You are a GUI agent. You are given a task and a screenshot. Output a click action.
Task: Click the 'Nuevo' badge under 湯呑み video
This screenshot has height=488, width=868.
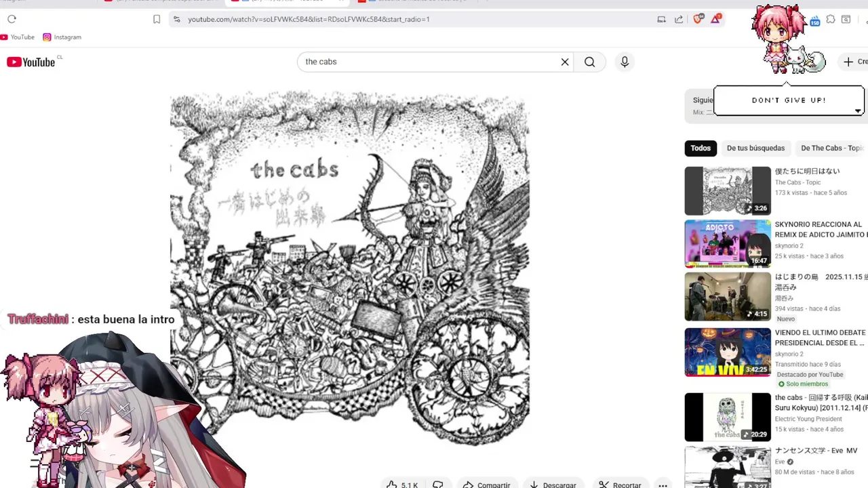[x=786, y=319]
